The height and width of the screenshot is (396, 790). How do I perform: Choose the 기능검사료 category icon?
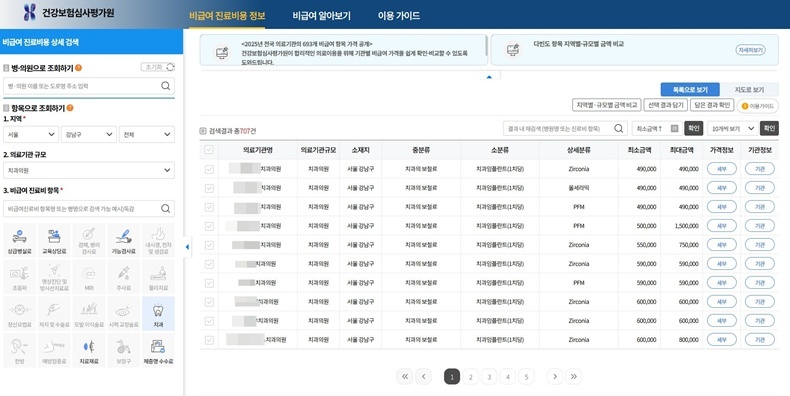[123, 240]
